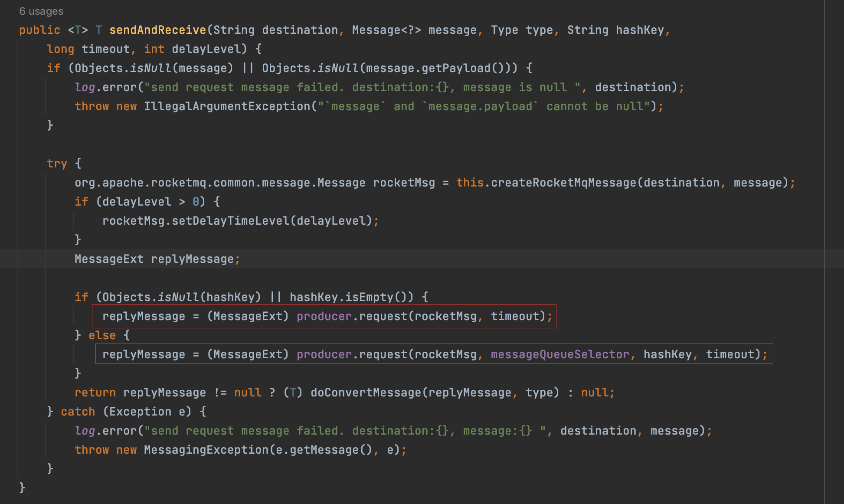Click the MessagingException class name

coord(206,450)
